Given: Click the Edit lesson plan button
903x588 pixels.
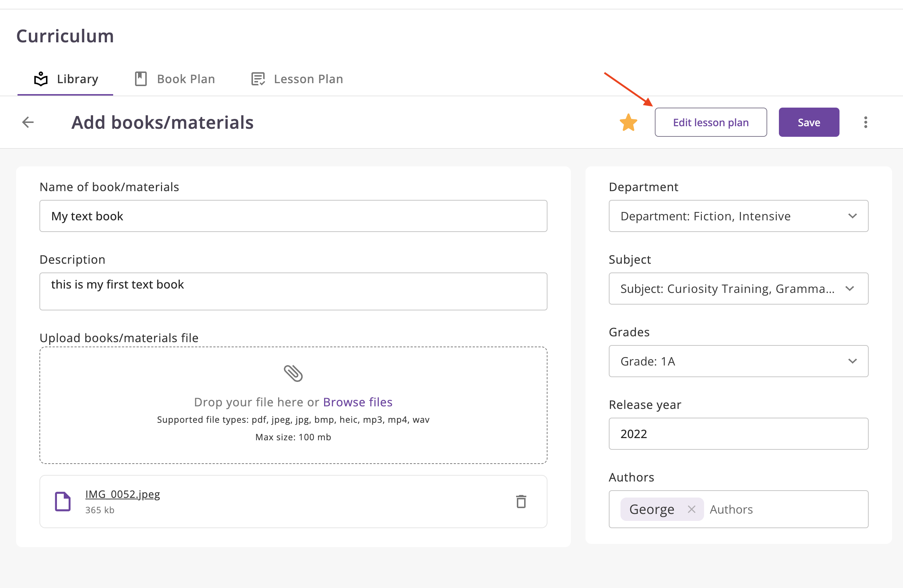Looking at the screenshot, I should [710, 122].
